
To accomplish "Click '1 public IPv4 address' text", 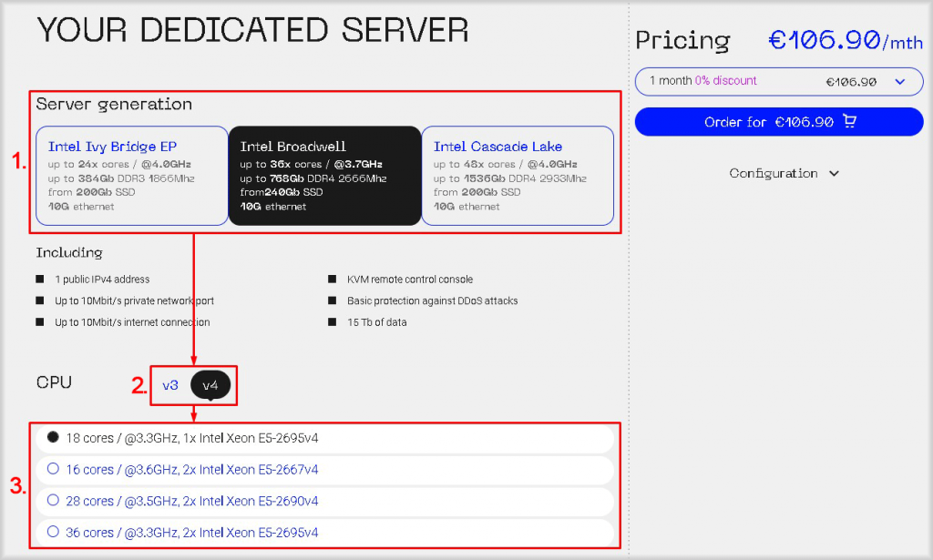I will [102, 280].
